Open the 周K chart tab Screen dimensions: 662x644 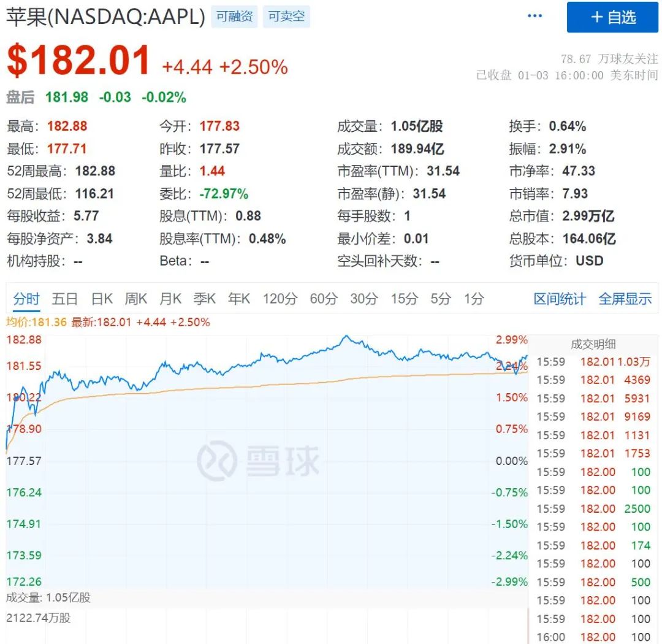pyautogui.click(x=135, y=299)
